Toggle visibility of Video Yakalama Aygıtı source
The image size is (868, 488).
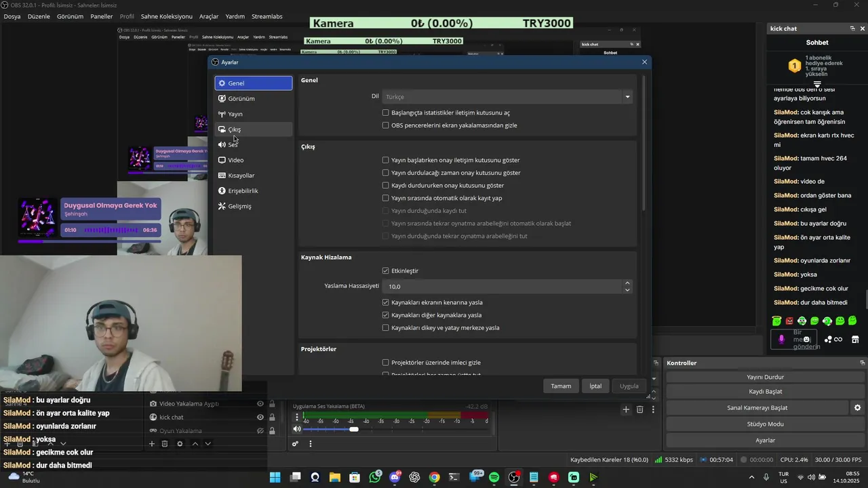coord(260,404)
